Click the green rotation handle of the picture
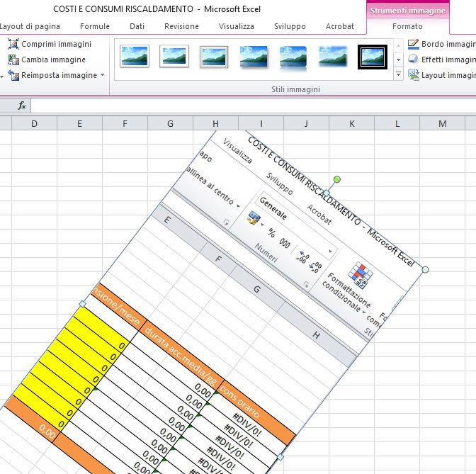The height and width of the screenshot is (474, 476). [x=336, y=179]
